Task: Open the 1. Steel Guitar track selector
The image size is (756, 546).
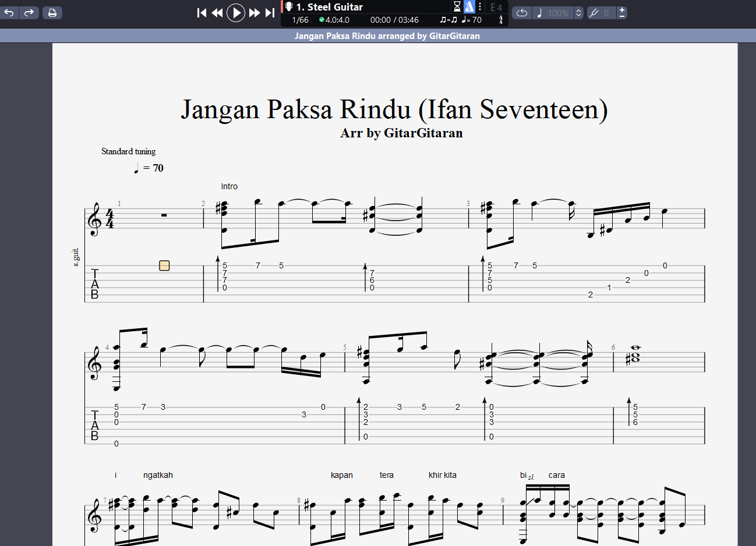Action: 329,7
